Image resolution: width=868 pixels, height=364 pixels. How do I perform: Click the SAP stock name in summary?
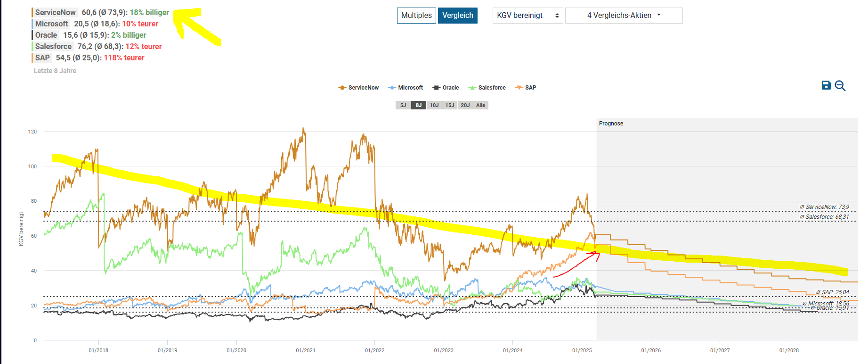pos(42,58)
